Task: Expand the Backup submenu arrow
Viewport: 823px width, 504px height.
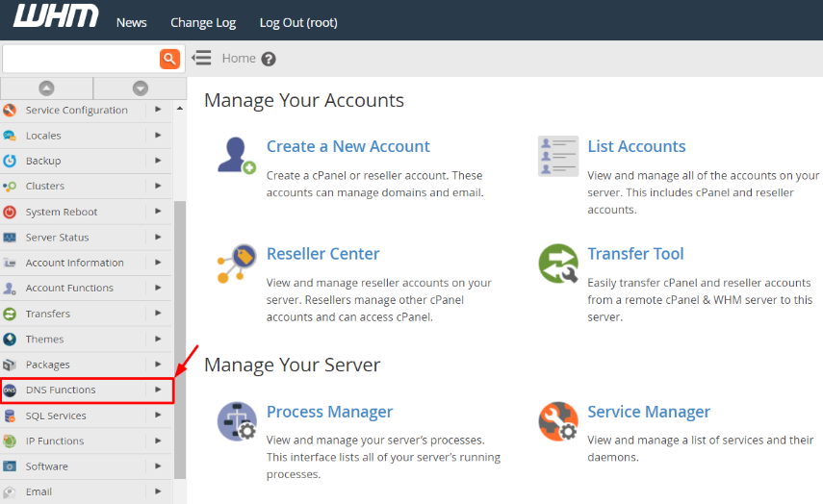Action: 158,160
